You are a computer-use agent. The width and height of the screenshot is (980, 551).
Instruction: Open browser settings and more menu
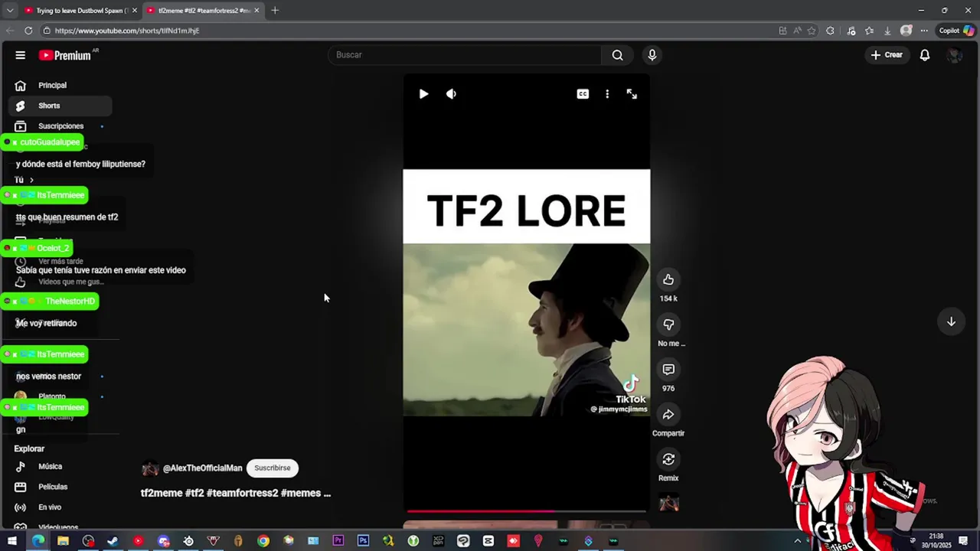pos(924,31)
